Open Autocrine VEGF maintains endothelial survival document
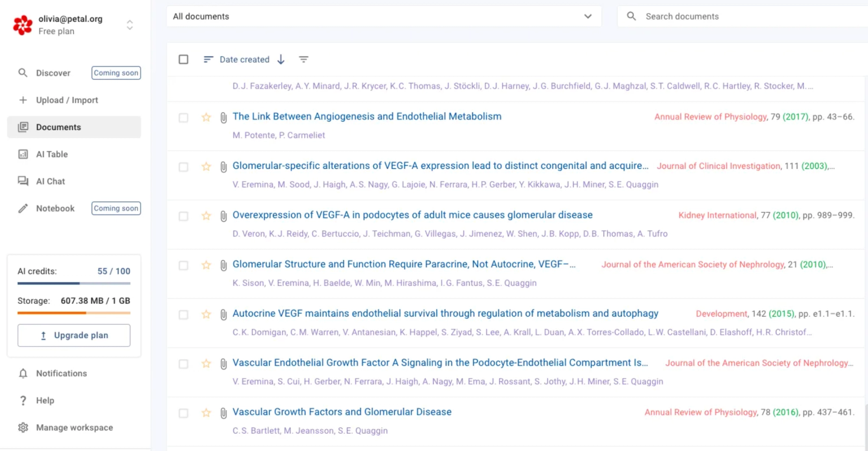868x451 pixels. (445, 313)
